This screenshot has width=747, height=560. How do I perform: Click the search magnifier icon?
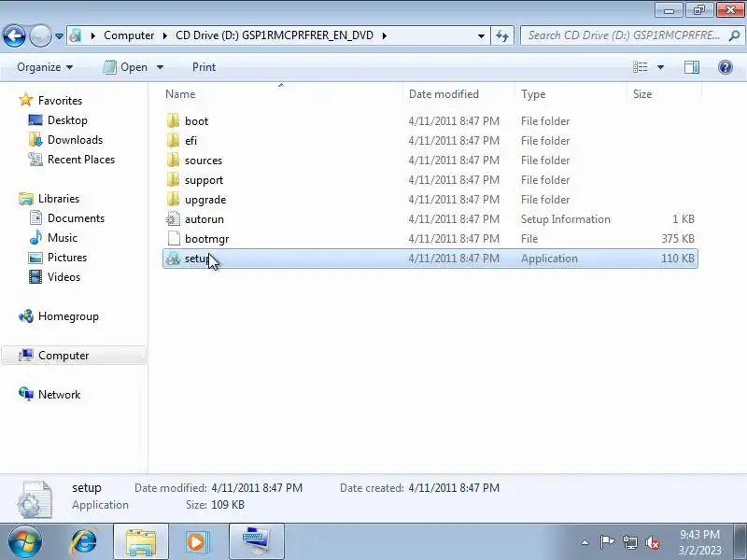click(x=734, y=35)
